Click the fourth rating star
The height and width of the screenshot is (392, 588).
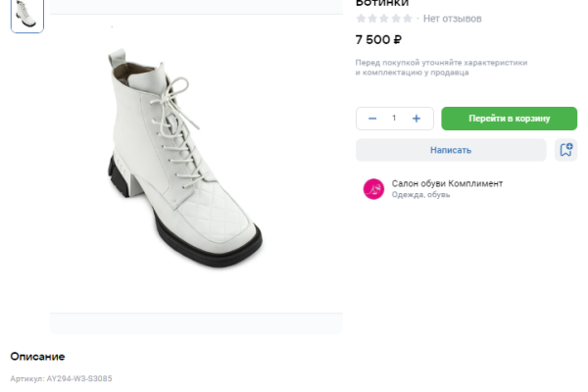tap(396, 19)
